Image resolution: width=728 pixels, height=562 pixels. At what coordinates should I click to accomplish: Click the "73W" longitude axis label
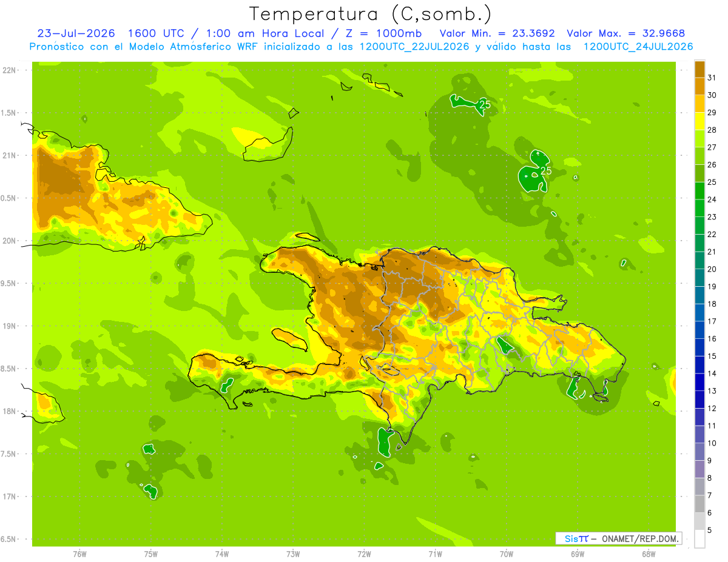293,554
